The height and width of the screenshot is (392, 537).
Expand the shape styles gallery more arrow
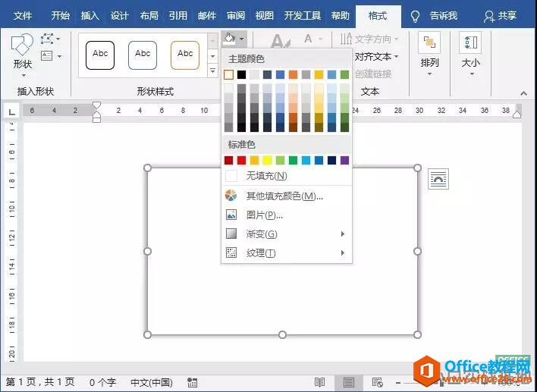click(x=212, y=71)
